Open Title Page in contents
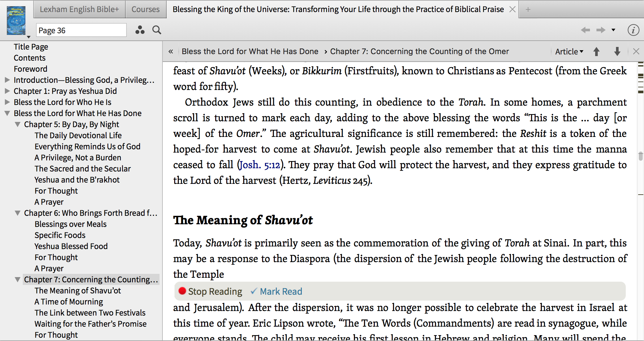644x341 pixels. click(x=31, y=47)
